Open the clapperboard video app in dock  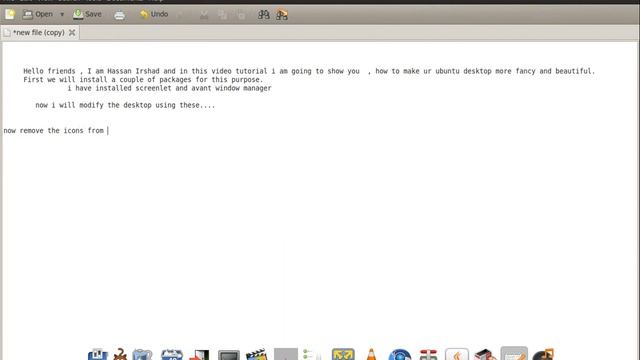click(256, 354)
